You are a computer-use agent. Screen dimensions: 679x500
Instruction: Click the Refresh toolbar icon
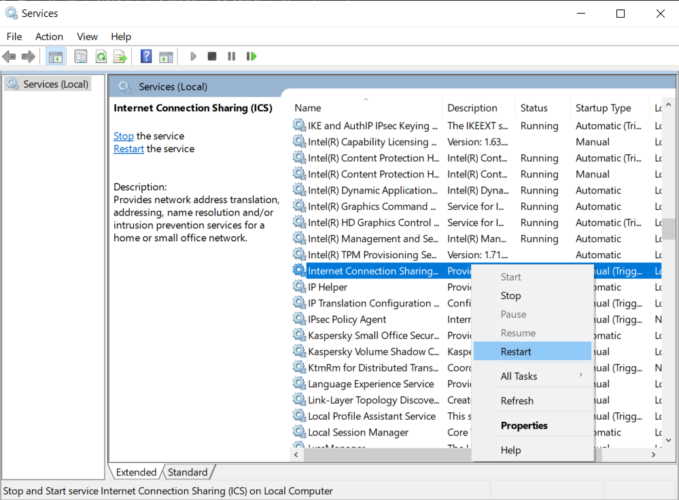[101, 56]
